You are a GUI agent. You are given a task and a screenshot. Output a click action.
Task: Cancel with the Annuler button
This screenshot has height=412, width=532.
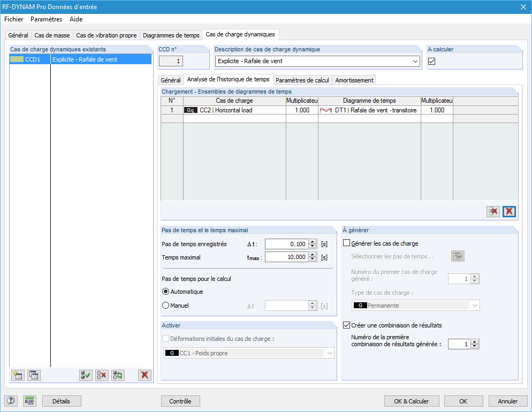click(x=508, y=401)
